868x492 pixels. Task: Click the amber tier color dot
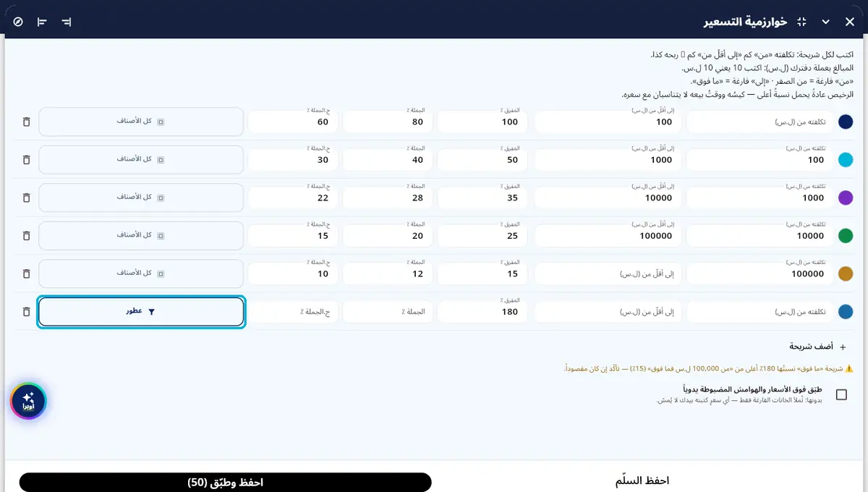[846, 273]
